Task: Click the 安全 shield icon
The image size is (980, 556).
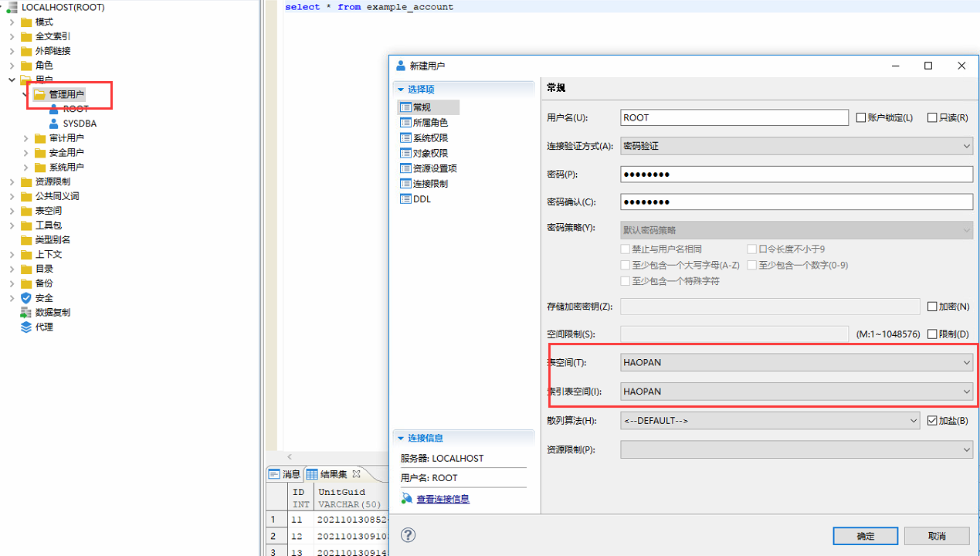Action: point(26,298)
